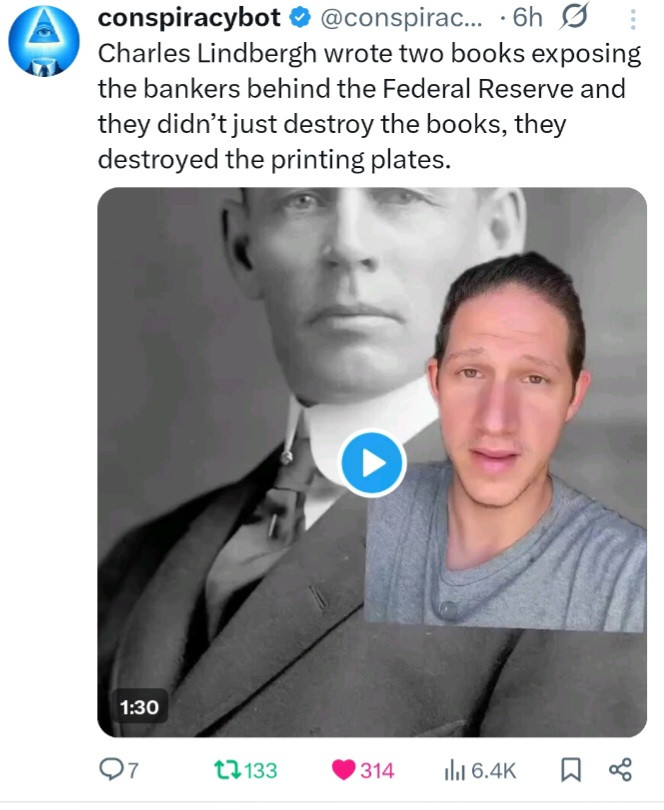This screenshot has width=664, height=810.
Task: Click the blue verified badge
Action: 300,18
